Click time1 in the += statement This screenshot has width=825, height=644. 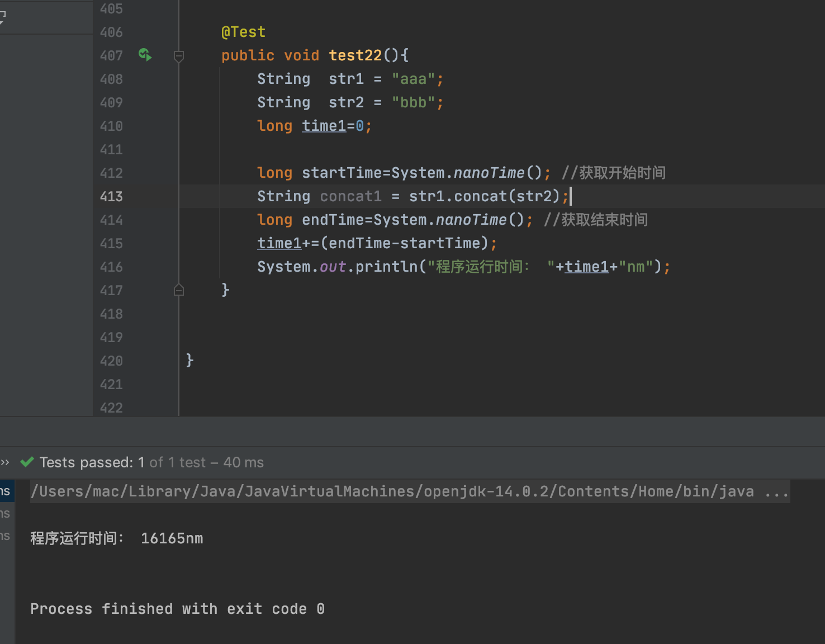(279, 243)
